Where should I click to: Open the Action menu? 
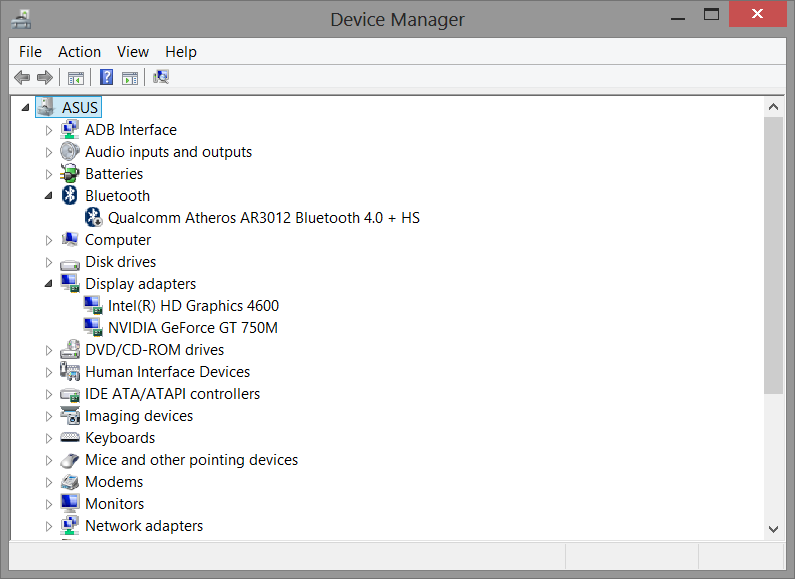tap(79, 52)
